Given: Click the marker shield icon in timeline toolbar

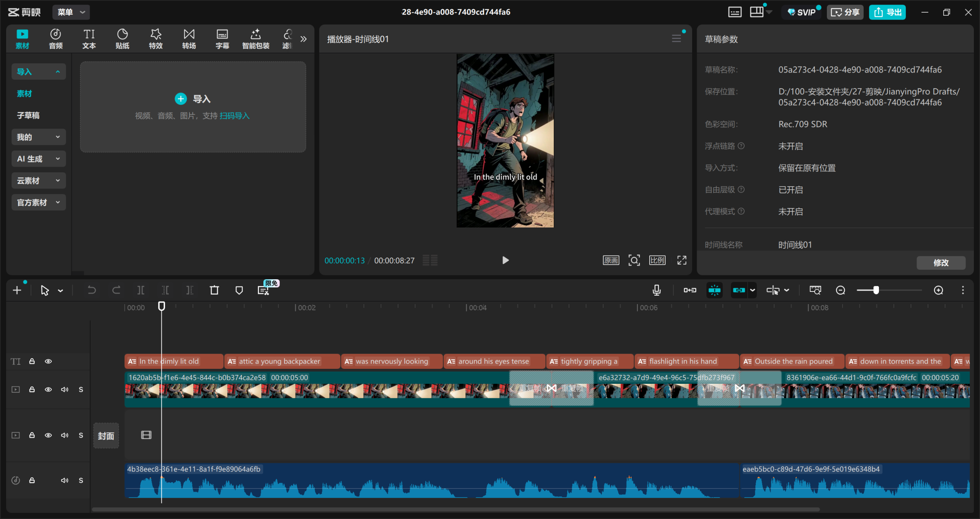Looking at the screenshot, I should pyautogui.click(x=239, y=290).
